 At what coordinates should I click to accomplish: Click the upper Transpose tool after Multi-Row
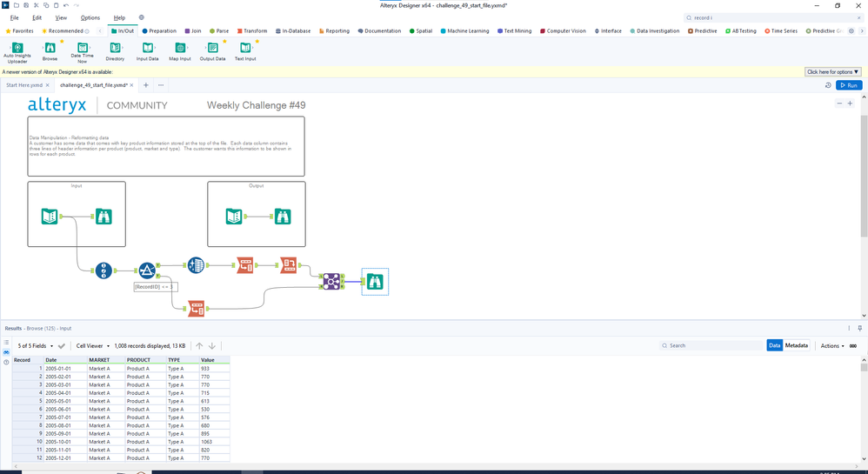pyautogui.click(x=244, y=265)
